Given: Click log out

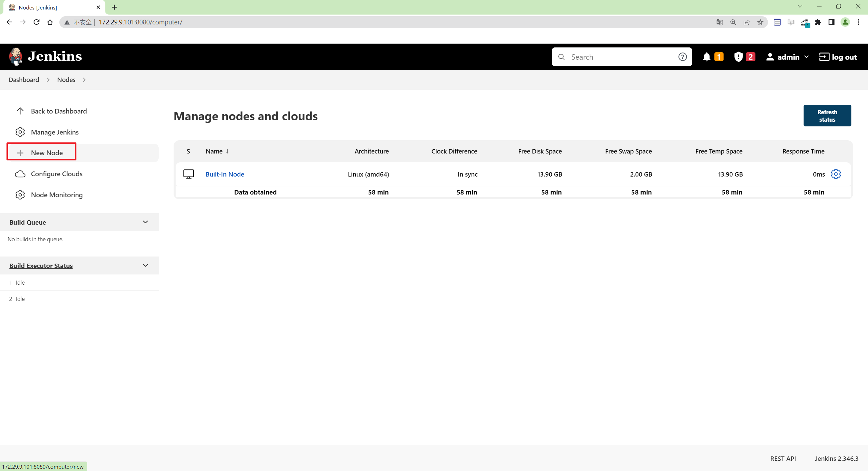Looking at the screenshot, I should (838, 57).
